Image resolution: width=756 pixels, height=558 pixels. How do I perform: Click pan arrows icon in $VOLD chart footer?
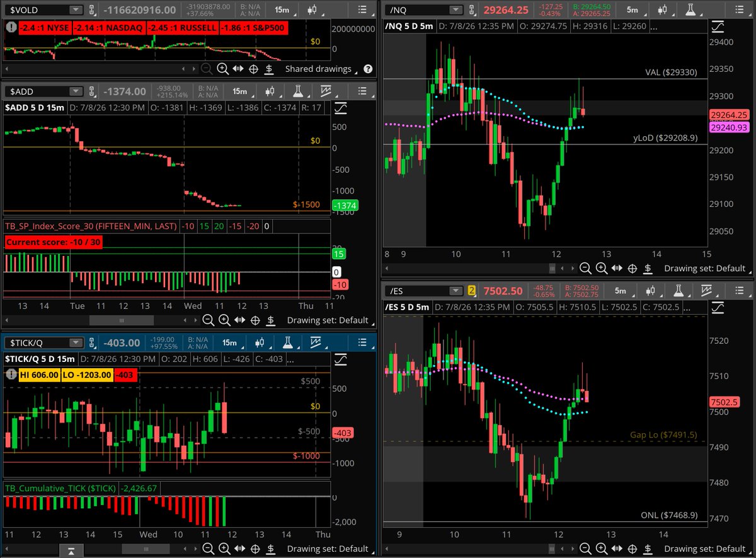pos(239,69)
